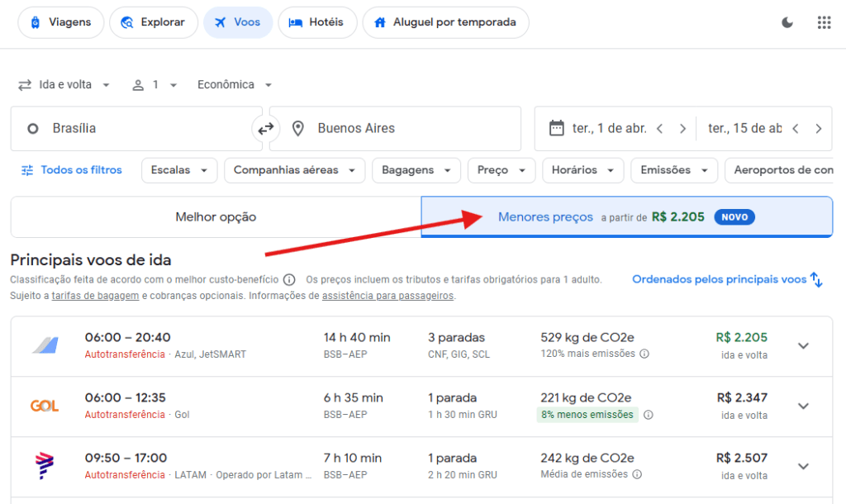Open Todos os filtros panel
The height and width of the screenshot is (504, 846).
click(71, 170)
